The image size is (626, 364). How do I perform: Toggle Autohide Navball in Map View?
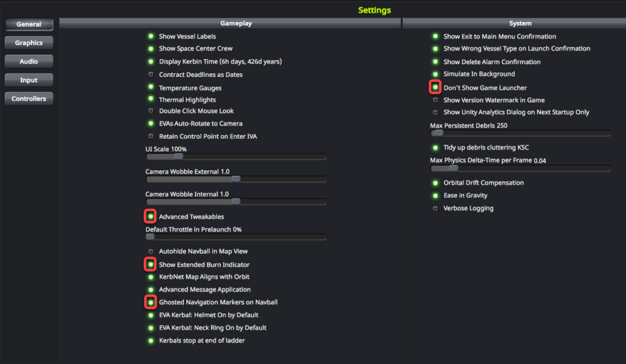pos(150,250)
